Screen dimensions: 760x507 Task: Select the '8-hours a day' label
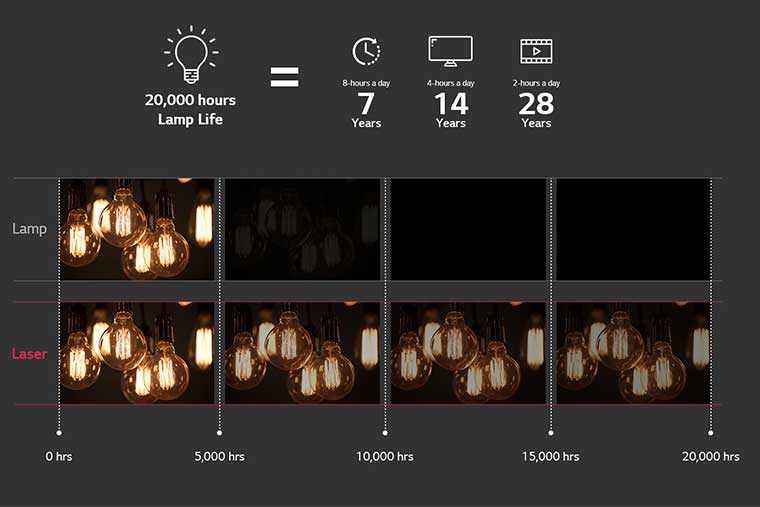(x=366, y=83)
